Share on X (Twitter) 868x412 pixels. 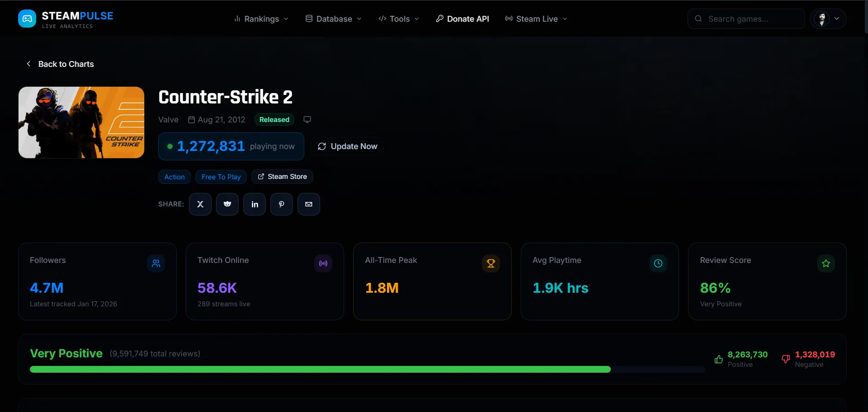tap(200, 204)
